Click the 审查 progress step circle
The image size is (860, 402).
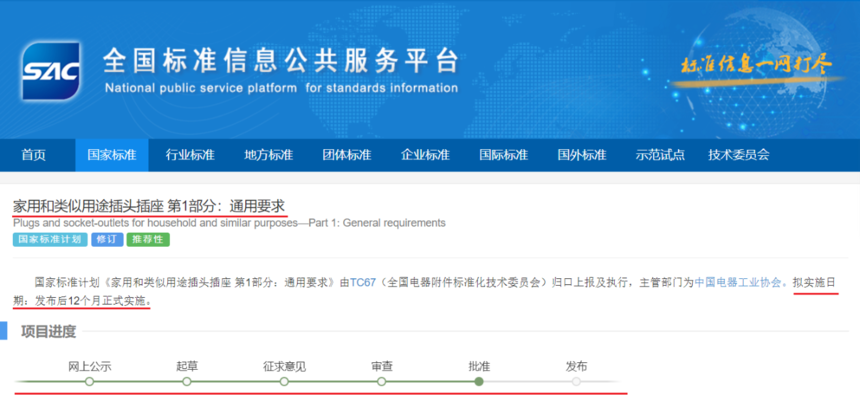coord(382,381)
